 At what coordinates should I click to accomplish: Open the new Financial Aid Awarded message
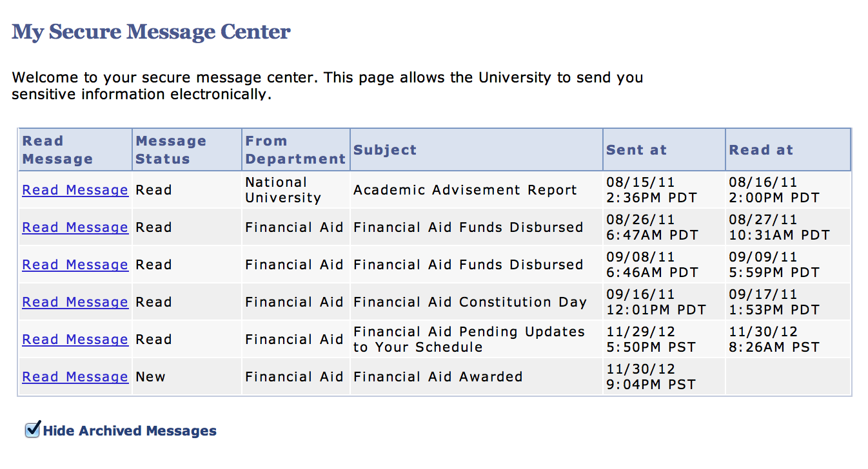[75, 377]
